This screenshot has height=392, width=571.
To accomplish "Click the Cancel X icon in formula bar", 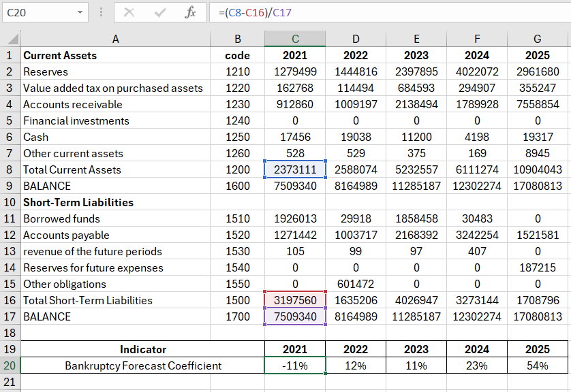I will coord(129,13).
